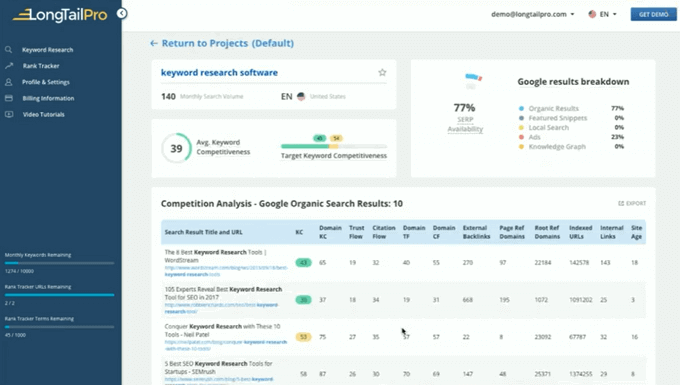This screenshot has width=680, height=385.
Task: Click the EXPORT button
Action: (632, 203)
